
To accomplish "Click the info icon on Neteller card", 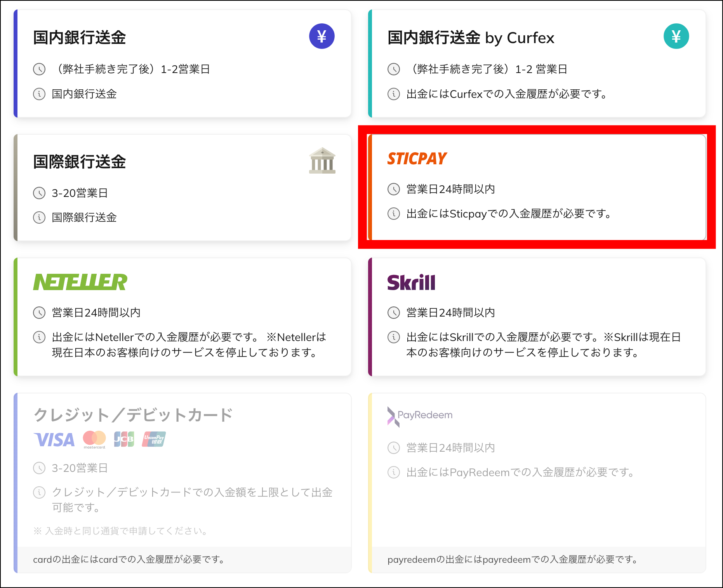I will (39, 337).
